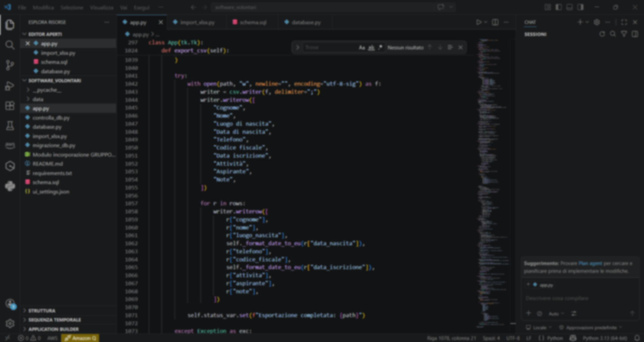The width and height of the screenshot is (644, 342).
Task: Open Approvazioni predefinite dropdown
Action: click(591, 328)
